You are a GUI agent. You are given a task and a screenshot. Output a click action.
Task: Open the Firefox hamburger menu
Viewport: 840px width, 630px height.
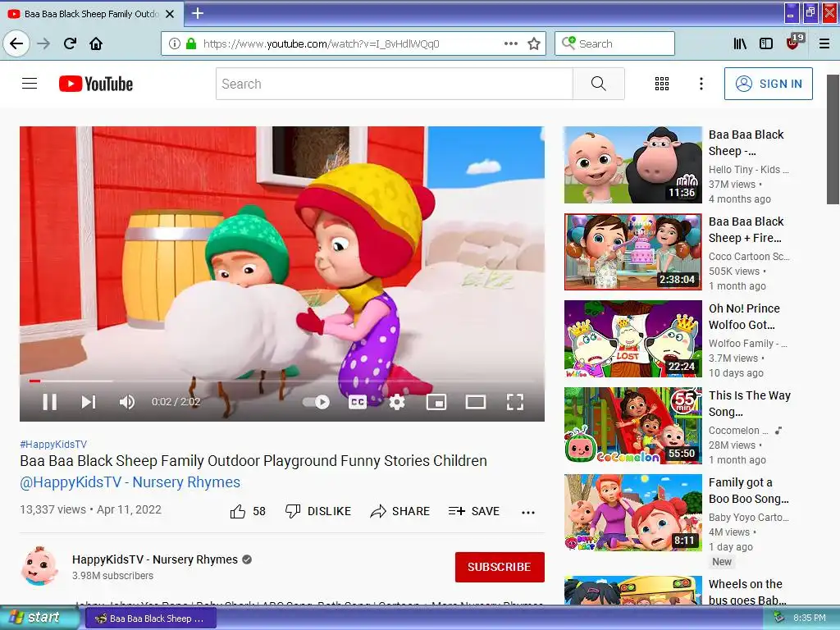[824, 43]
